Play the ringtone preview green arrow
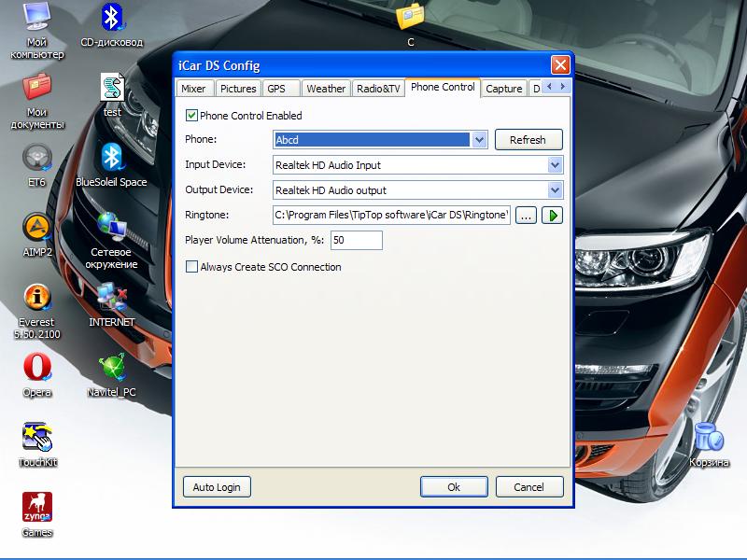The image size is (747, 560). (553, 216)
